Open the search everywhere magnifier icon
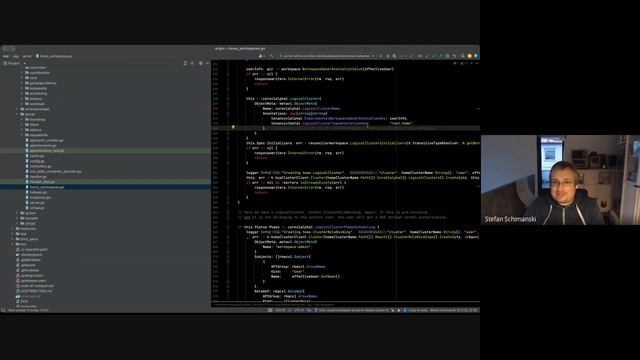The height and width of the screenshot is (360, 640). click(462, 56)
